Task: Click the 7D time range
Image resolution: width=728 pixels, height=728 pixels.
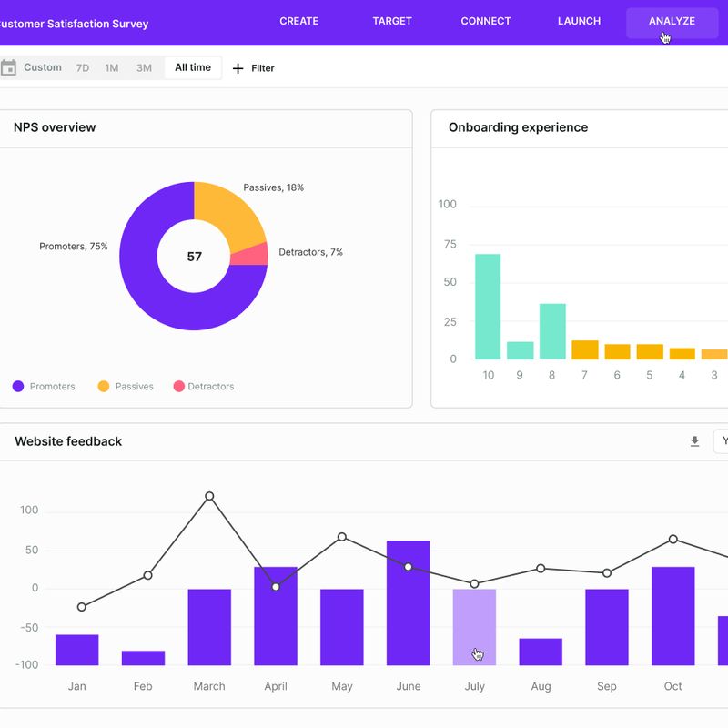Action: pos(81,67)
